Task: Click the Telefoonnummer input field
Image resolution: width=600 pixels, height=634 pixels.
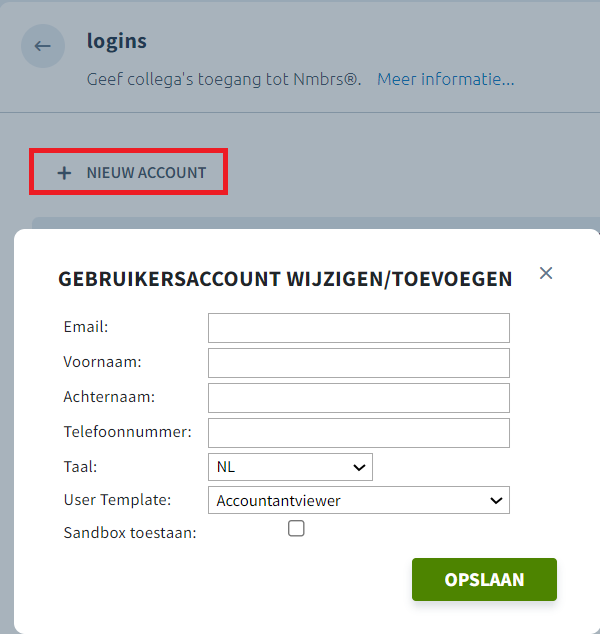Action: (359, 433)
